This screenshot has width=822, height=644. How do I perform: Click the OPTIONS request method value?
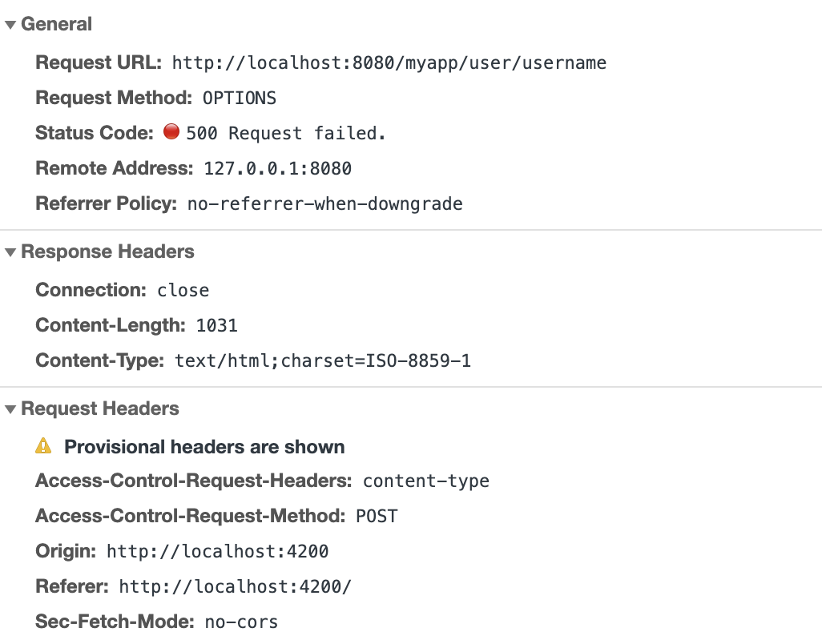click(240, 99)
